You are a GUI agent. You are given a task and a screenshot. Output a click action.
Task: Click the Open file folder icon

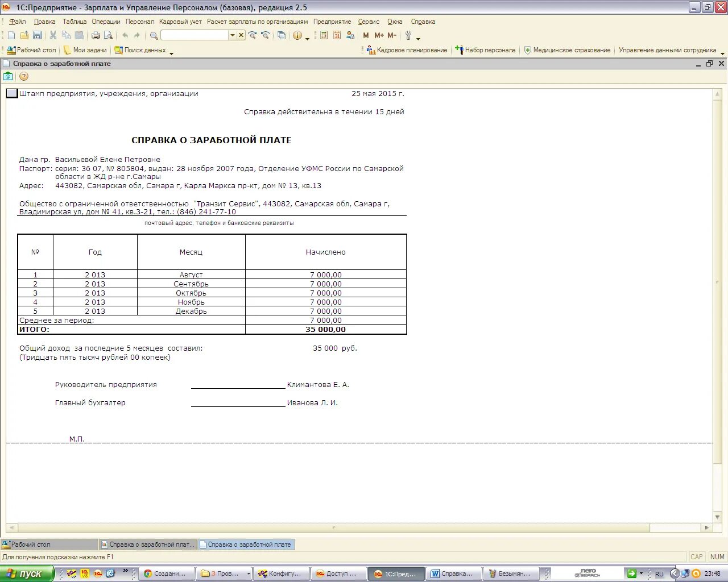point(24,35)
